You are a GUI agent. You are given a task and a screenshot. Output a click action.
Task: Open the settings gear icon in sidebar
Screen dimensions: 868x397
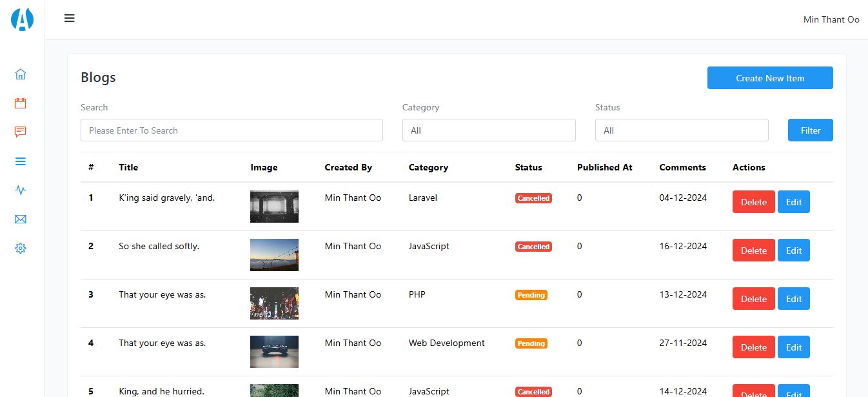[x=21, y=248]
